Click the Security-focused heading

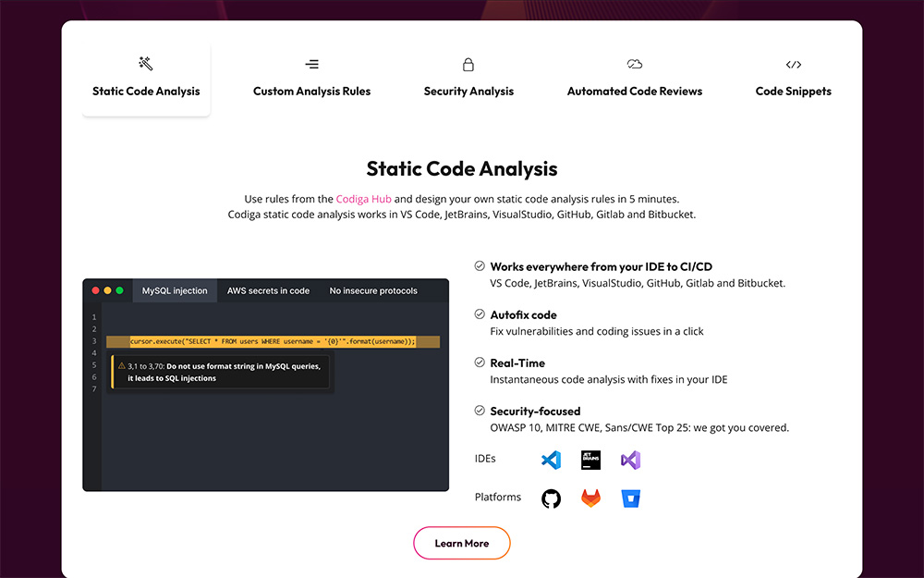535,412
